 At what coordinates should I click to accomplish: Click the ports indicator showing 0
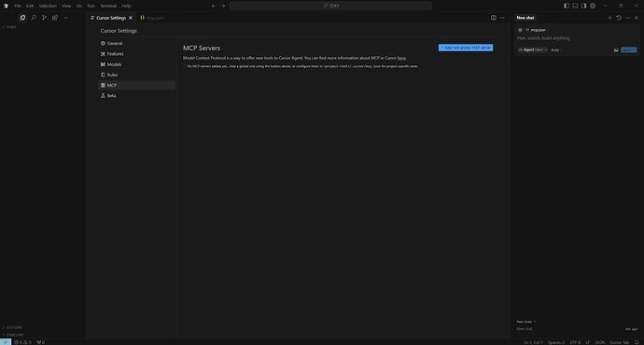coord(40,342)
